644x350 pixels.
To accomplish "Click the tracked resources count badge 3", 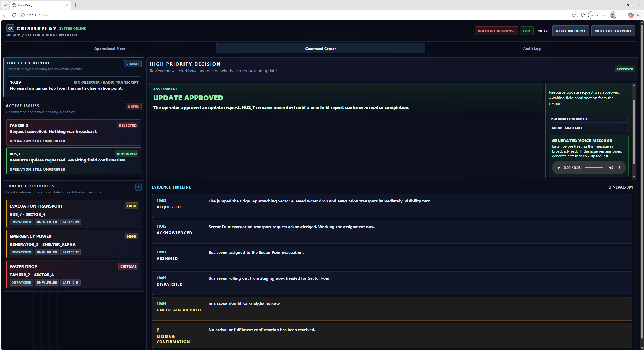I will coord(138,187).
